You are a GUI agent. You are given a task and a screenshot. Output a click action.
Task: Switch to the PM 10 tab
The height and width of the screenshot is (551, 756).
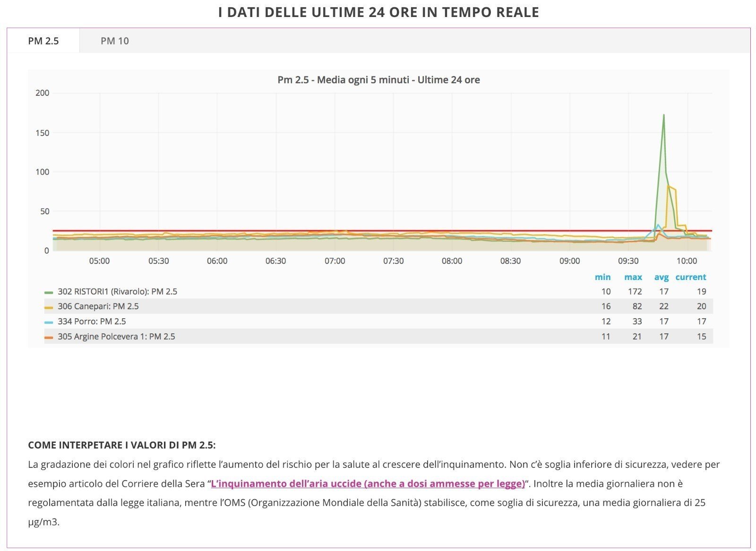pos(114,41)
